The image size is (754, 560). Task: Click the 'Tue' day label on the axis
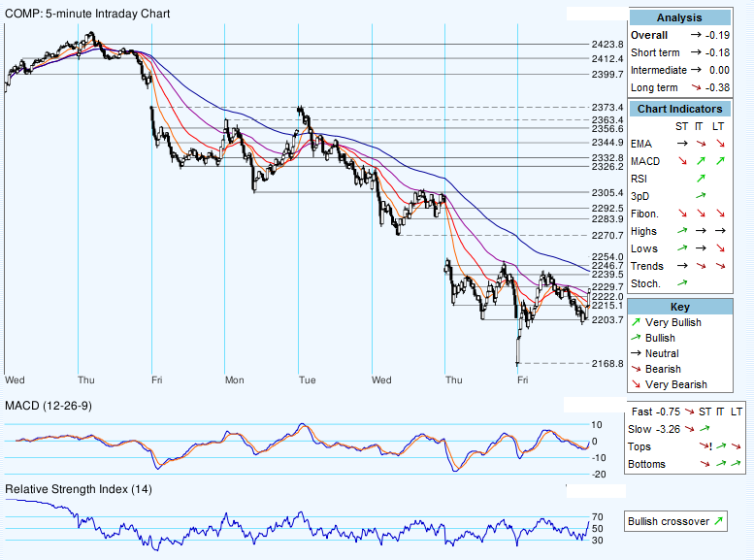coord(308,380)
